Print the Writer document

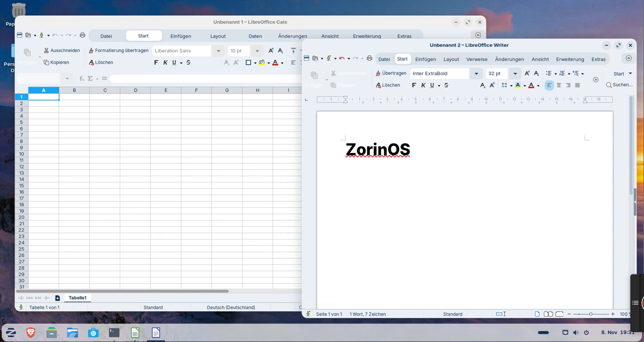(369, 58)
